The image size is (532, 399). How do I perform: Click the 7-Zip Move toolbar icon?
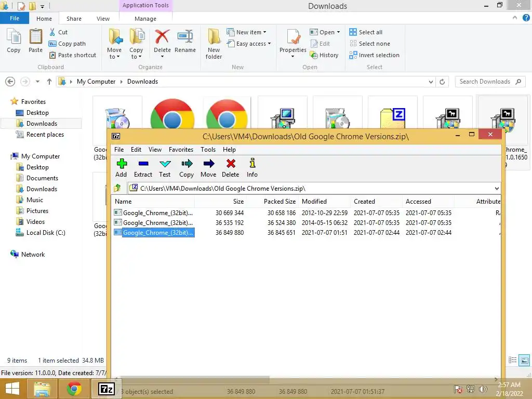[208, 168]
